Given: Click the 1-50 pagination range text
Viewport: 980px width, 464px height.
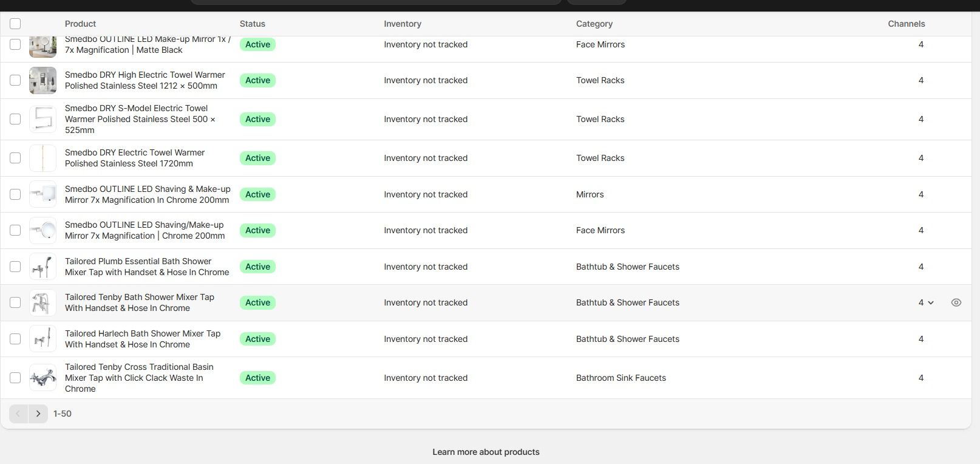Looking at the screenshot, I should pyautogui.click(x=63, y=414).
